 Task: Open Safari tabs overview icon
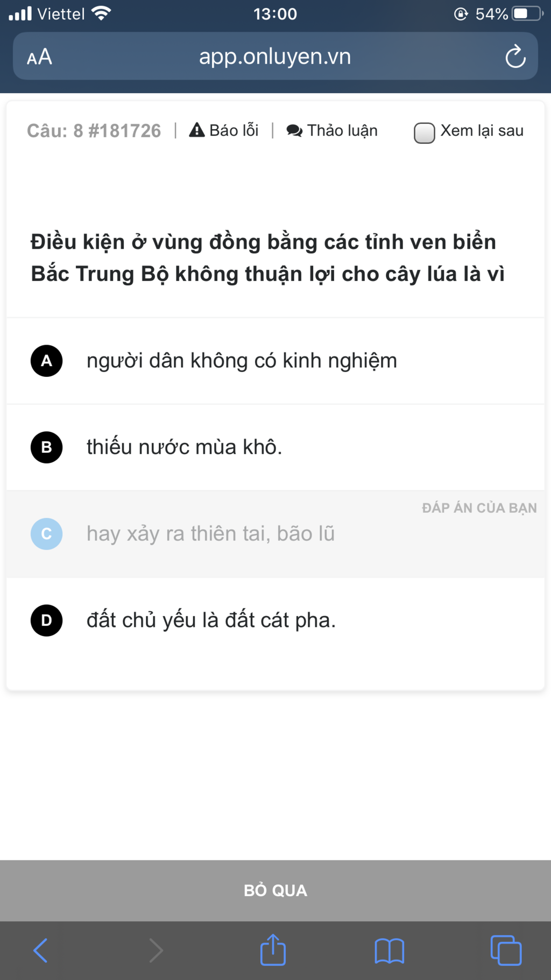506,950
